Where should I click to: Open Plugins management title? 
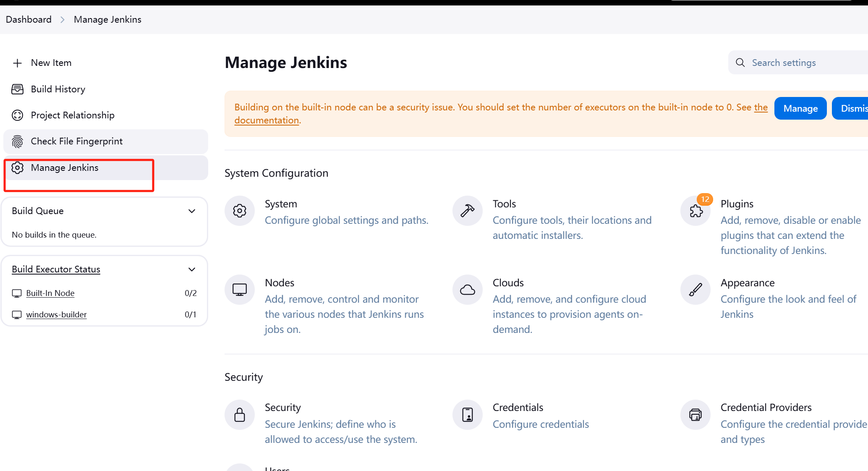pos(737,204)
